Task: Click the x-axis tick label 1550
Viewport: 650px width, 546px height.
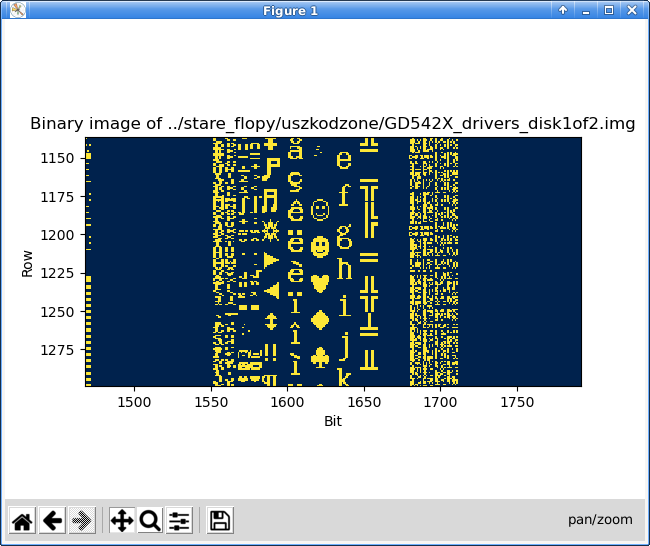Action: point(211,402)
